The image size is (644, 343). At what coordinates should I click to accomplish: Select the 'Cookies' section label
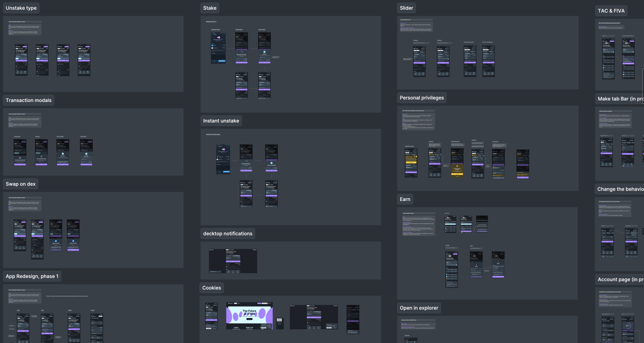click(211, 288)
